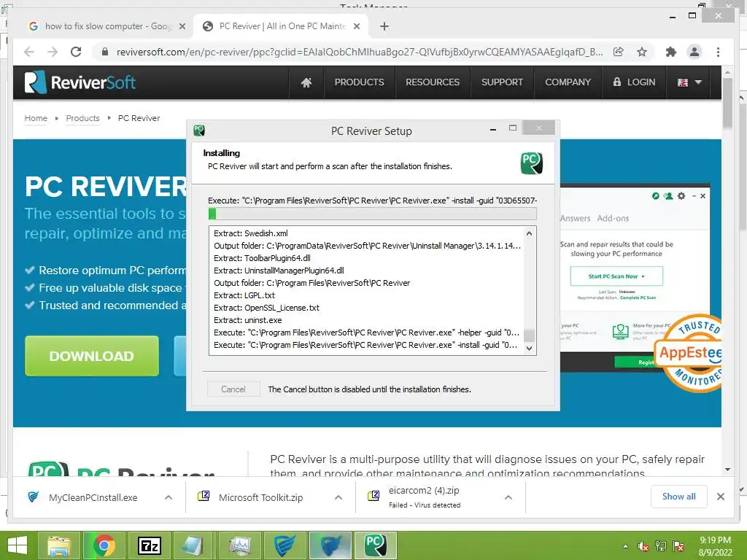The width and height of the screenshot is (747, 560).
Task: Click the padlock site security icon
Action: point(105,52)
